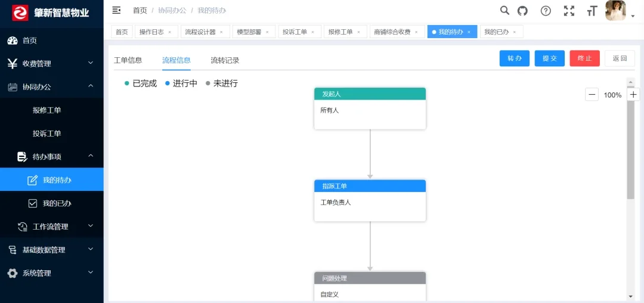Click the 我的待办 edit icon
This screenshot has height=303, width=644.
[x=32, y=180]
